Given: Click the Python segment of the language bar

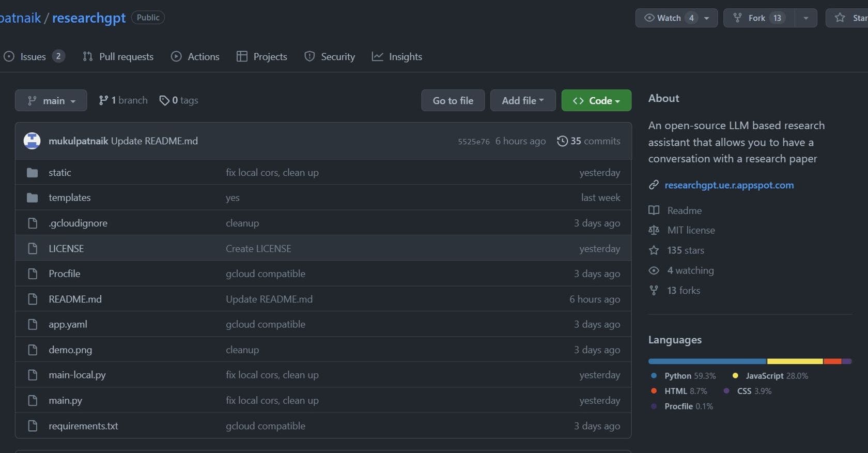Looking at the screenshot, I should [x=707, y=361].
